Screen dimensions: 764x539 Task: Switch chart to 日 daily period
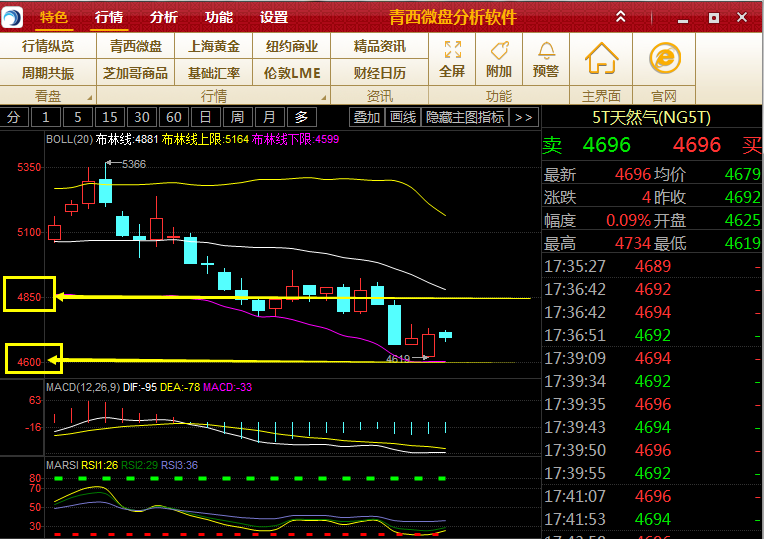pyautogui.click(x=206, y=117)
